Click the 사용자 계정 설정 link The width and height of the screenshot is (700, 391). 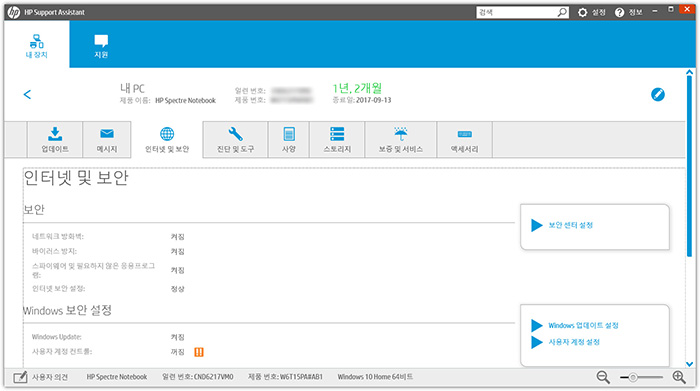(574, 342)
